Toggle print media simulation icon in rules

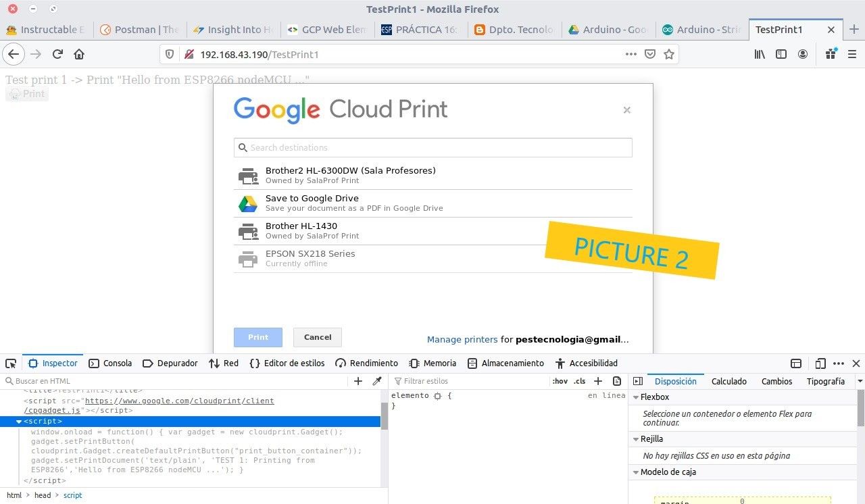point(617,381)
